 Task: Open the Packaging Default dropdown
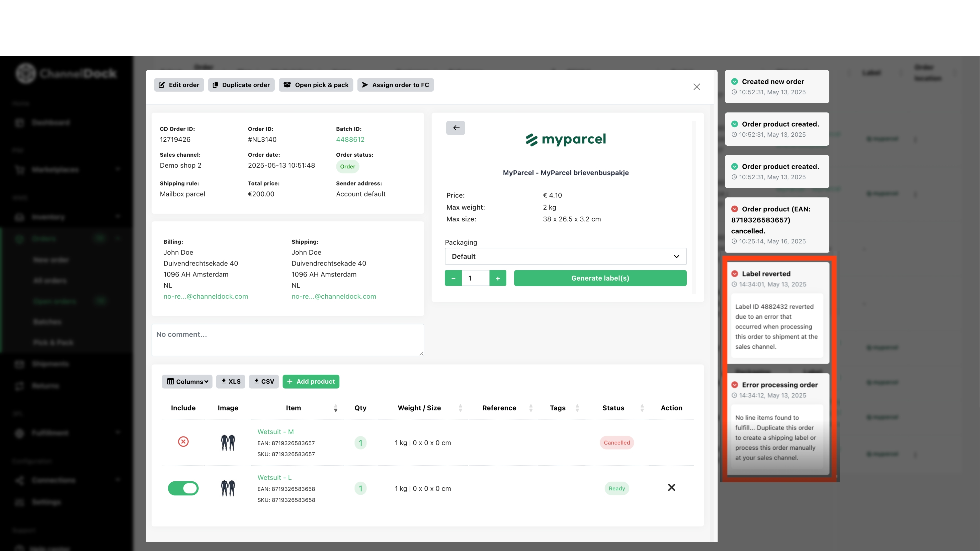(566, 256)
